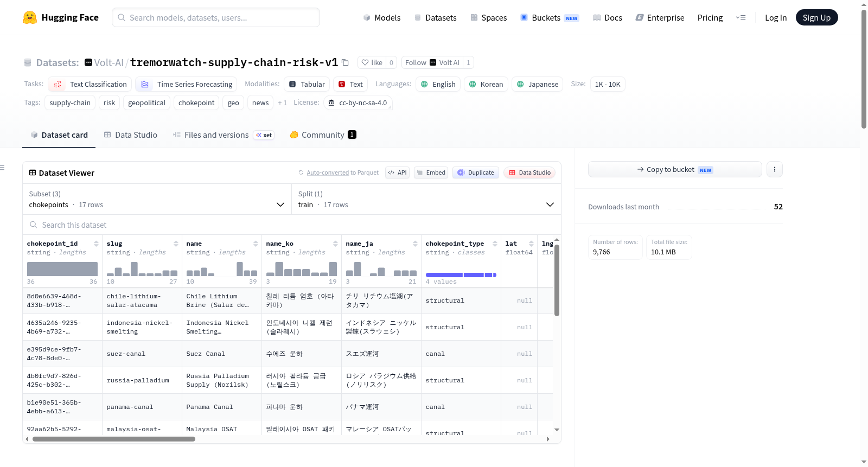Image resolution: width=868 pixels, height=467 pixels.
Task: Open the extra navigation menu icon
Action: click(741, 17)
